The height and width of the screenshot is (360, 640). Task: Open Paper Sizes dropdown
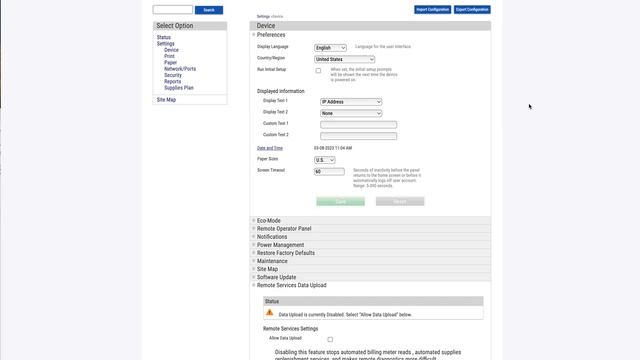point(324,160)
